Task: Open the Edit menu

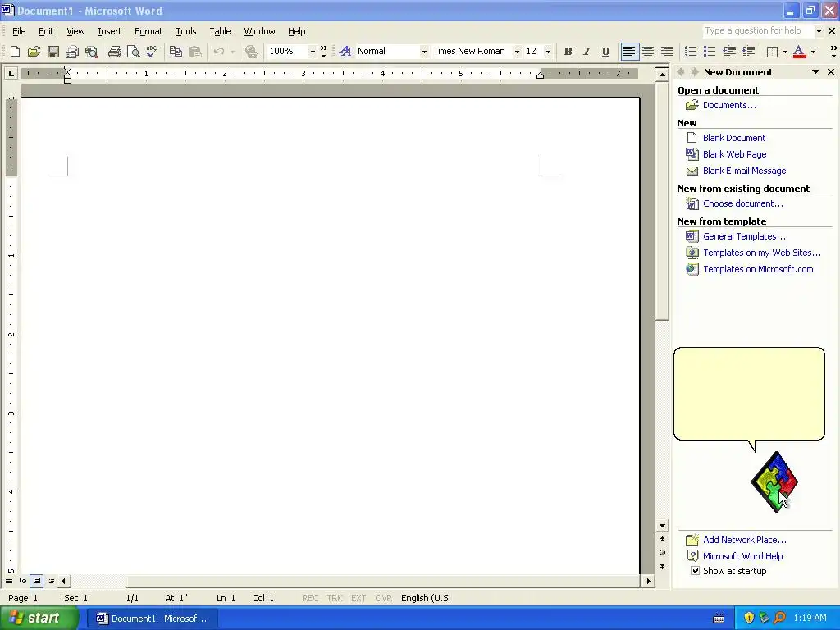Action: click(x=46, y=31)
